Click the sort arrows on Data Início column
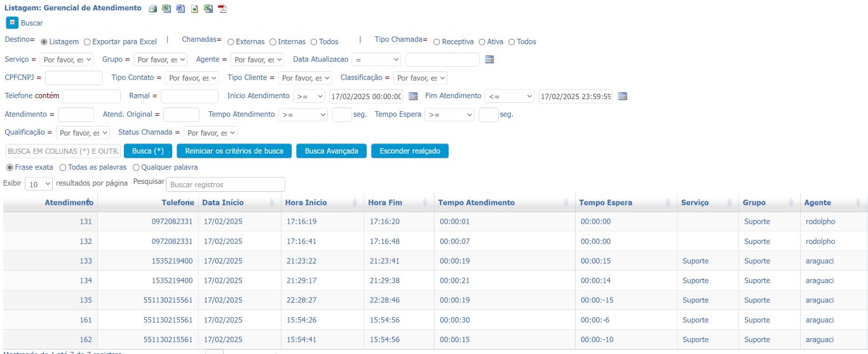The width and height of the screenshot is (868, 354). (272, 203)
